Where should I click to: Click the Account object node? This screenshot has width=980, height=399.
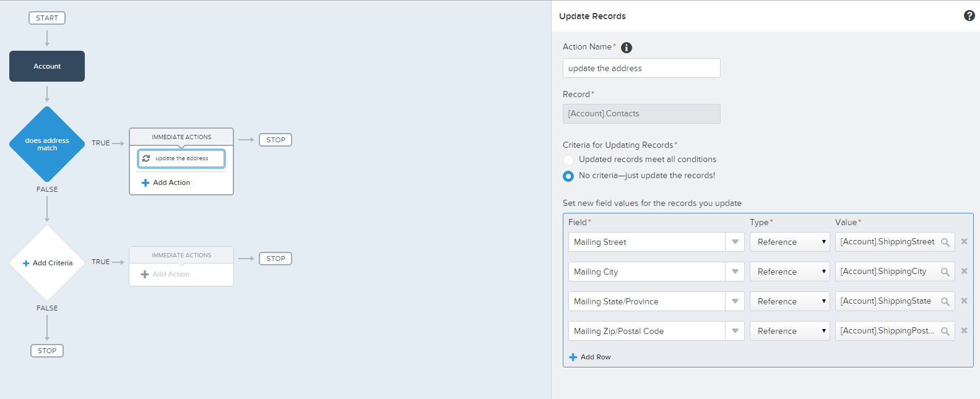[x=47, y=66]
